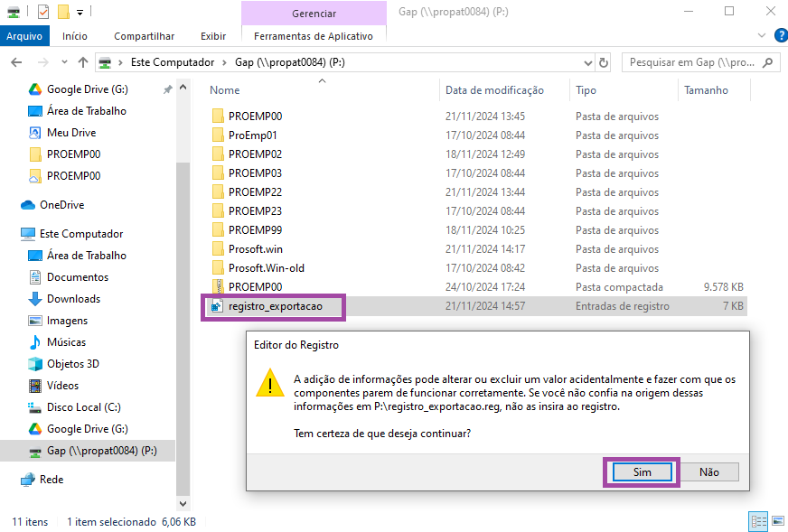
Task: Select pinned Área de Trabalho in Quick access
Action: tap(87, 111)
